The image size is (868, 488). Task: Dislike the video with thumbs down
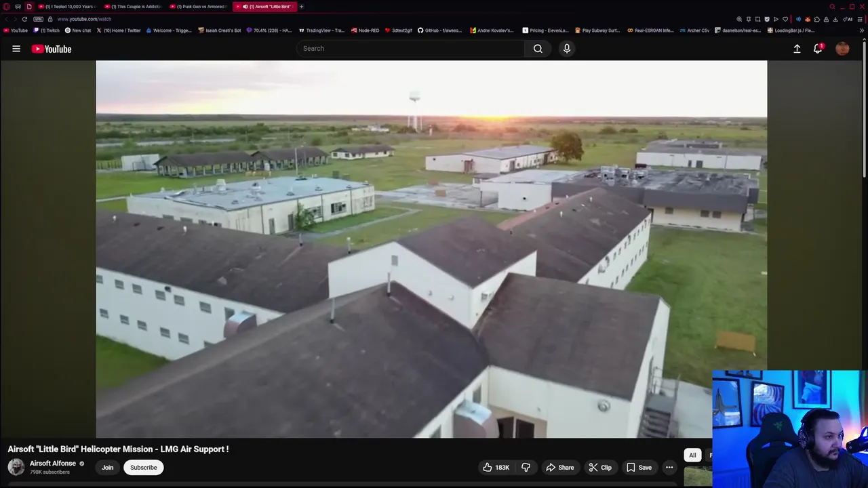(x=526, y=467)
